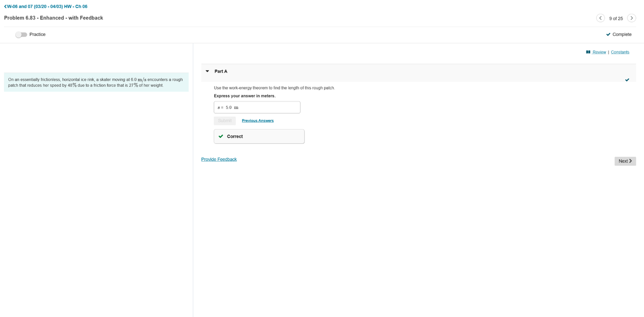View Previous Answers
This screenshot has height=317, width=644.
258,121
